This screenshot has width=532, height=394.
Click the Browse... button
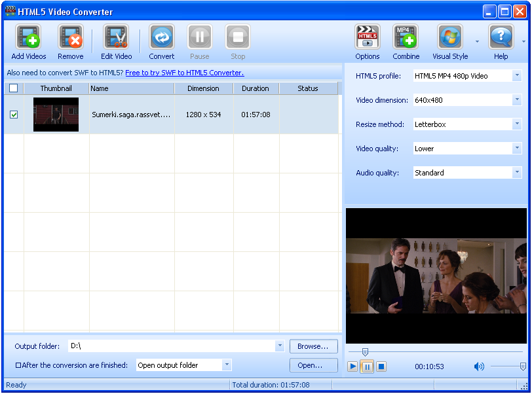313,346
